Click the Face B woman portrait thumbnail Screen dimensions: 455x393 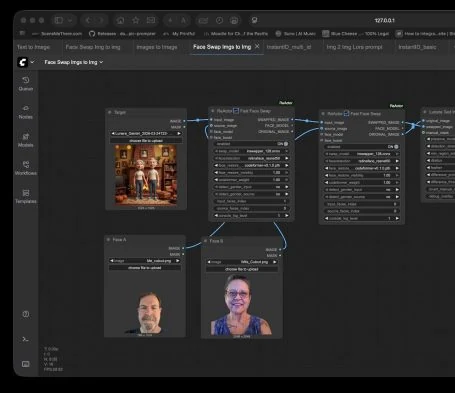242,304
